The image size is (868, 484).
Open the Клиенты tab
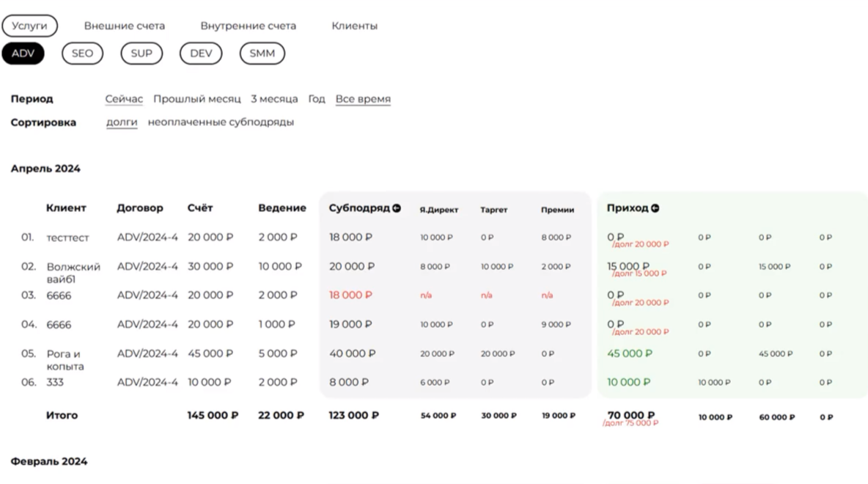coord(354,26)
